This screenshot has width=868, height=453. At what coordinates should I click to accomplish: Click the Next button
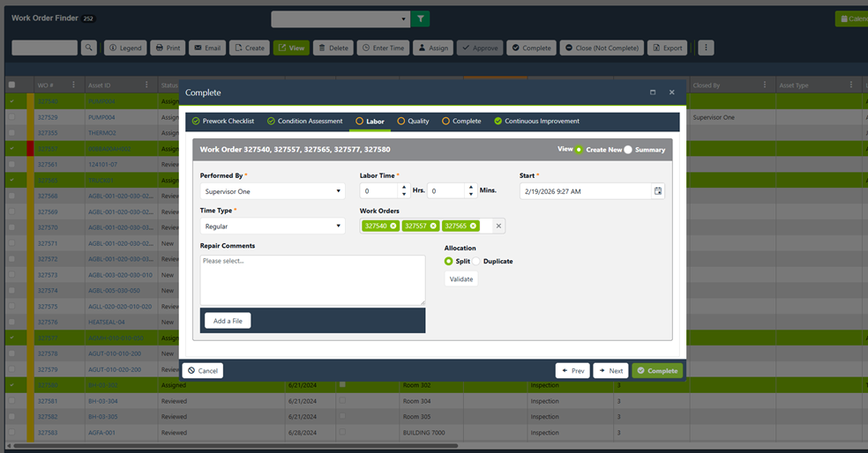click(610, 370)
